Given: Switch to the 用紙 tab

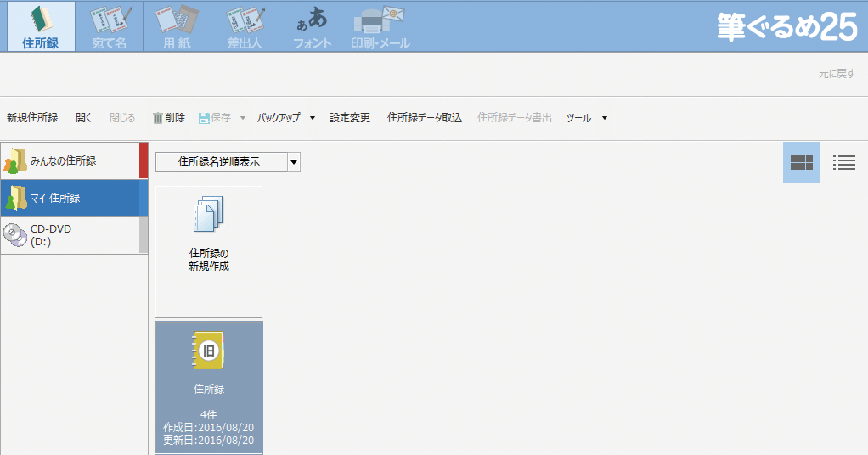Looking at the screenshot, I should (178, 26).
